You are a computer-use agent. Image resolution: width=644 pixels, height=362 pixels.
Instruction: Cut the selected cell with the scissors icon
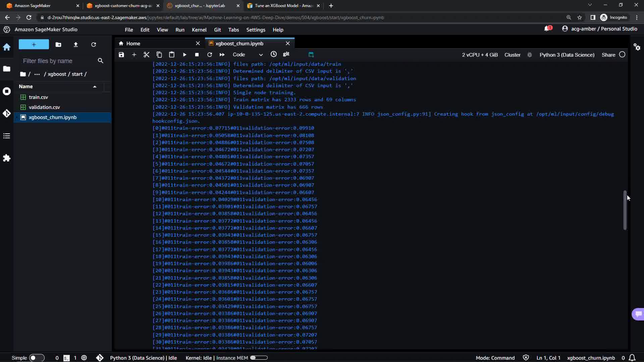(x=146, y=55)
